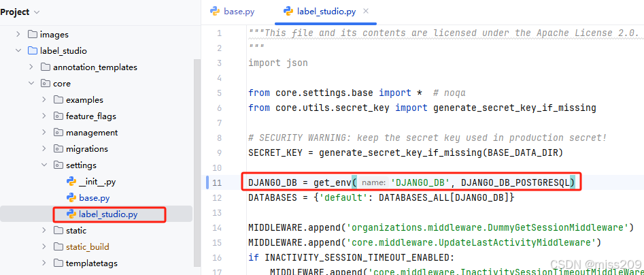Viewport: 644px width, 275px height.
Task: Click the settings package icon
Action: coord(58,165)
